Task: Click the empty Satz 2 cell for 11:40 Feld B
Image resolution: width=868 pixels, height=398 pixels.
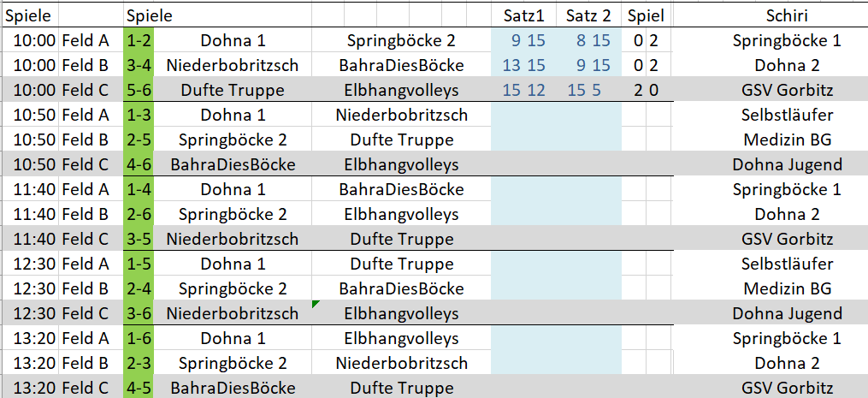Action: coord(588,214)
